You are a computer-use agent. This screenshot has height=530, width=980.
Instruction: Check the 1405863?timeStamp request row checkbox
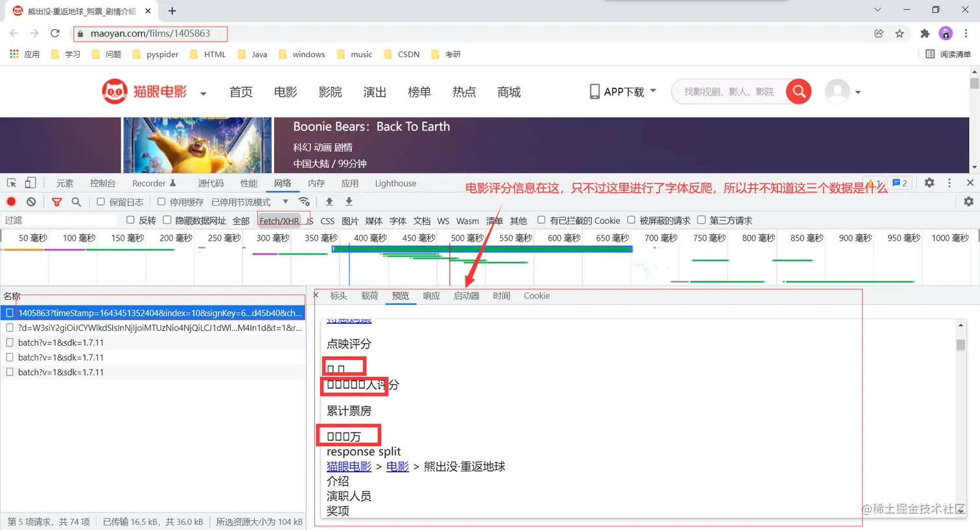(10, 313)
